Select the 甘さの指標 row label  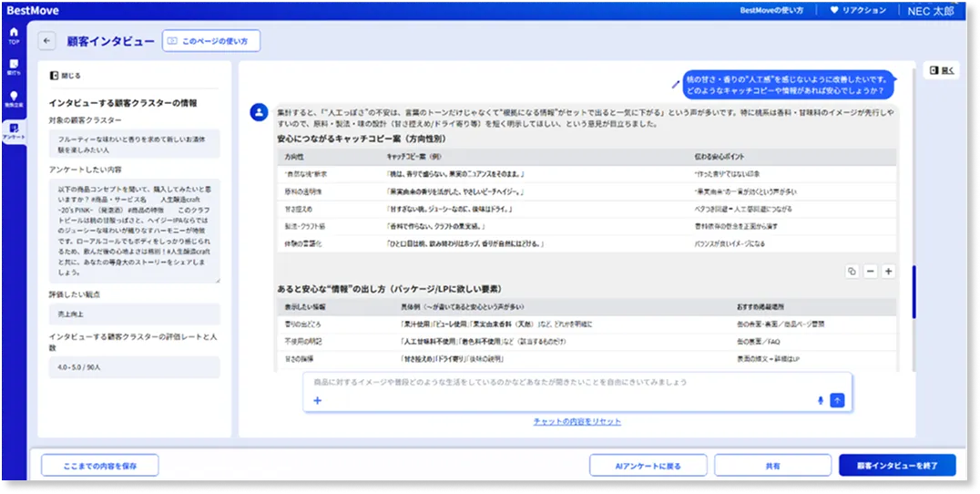299,359
